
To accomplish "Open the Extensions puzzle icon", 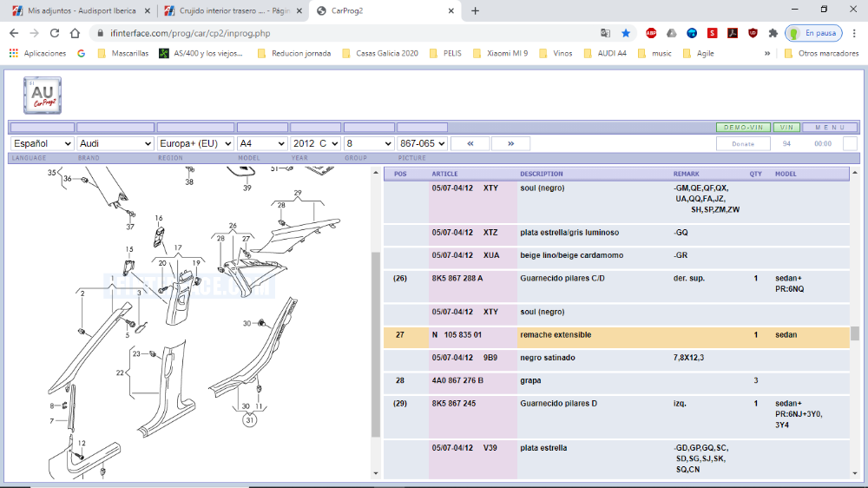I will pyautogui.click(x=773, y=33).
